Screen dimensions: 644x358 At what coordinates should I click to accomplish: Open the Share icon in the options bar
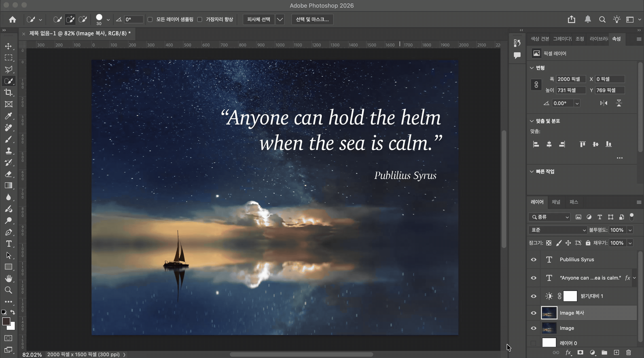tap(572, 19)
